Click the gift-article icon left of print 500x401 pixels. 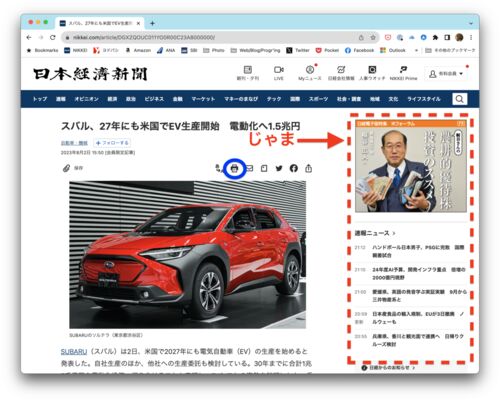218,168
